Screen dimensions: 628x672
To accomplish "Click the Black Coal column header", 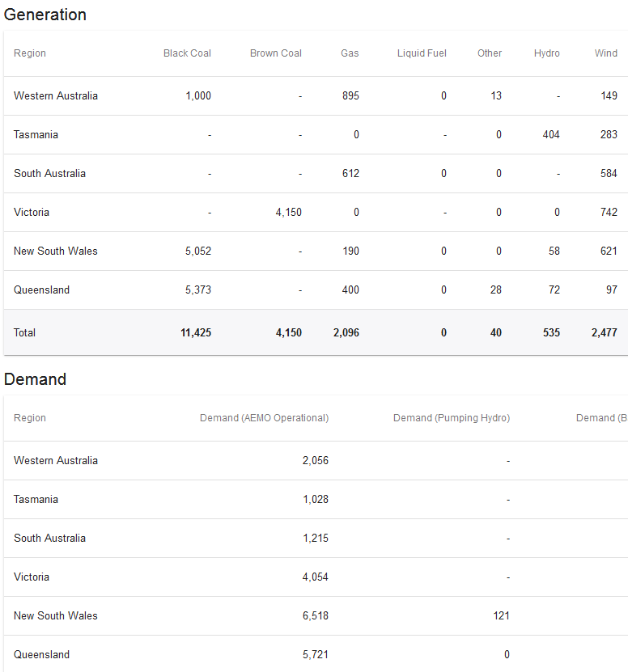I will tap(187, 53).
